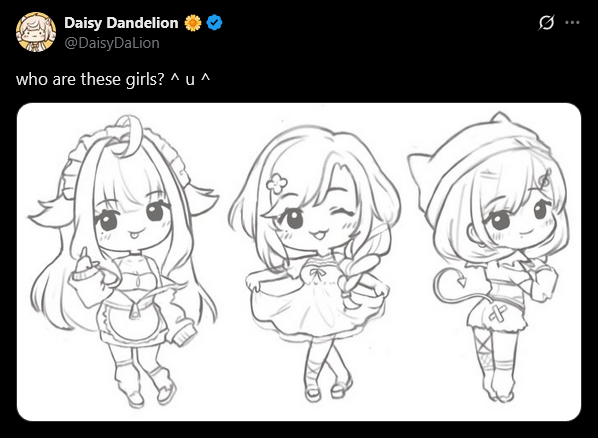Screen dimensions: 598x438
Task: Open the three-dot more options menu
Action: pyautogui.click(x=572, y=23)
